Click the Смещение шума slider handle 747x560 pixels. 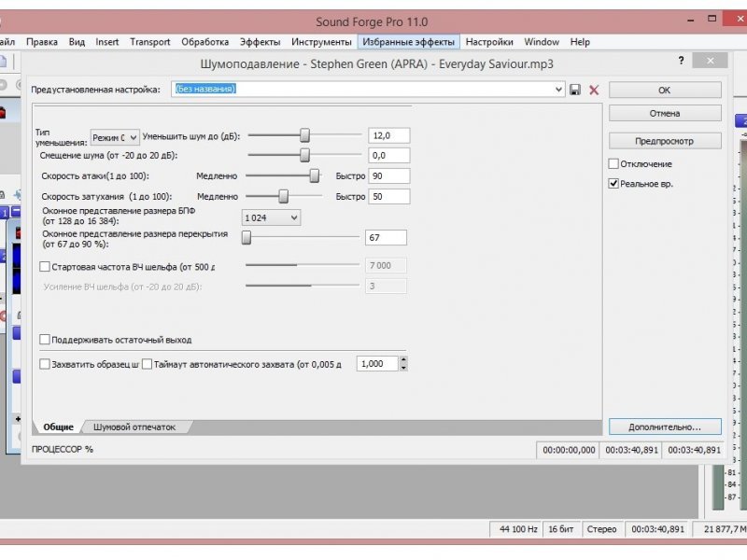[305, 155]
